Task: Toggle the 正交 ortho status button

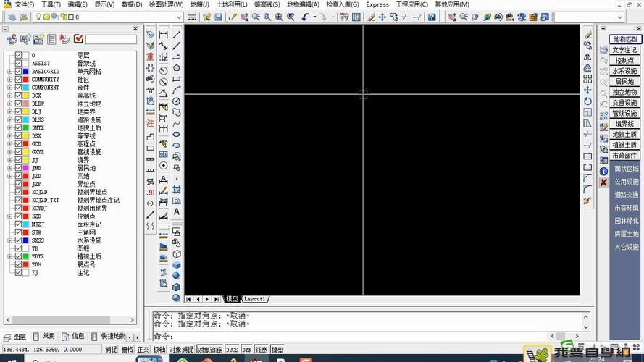Action: click(x=143, y=350)
